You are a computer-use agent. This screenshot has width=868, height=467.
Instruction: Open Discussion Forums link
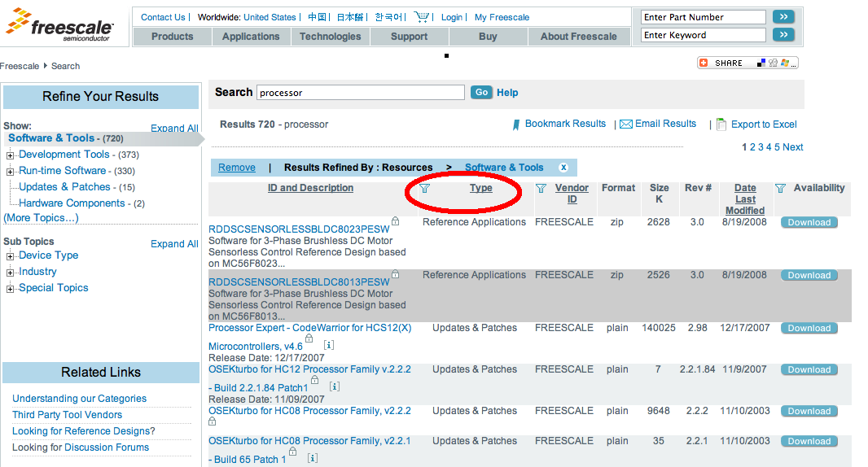pyautogui.click(x=107, y=447)
